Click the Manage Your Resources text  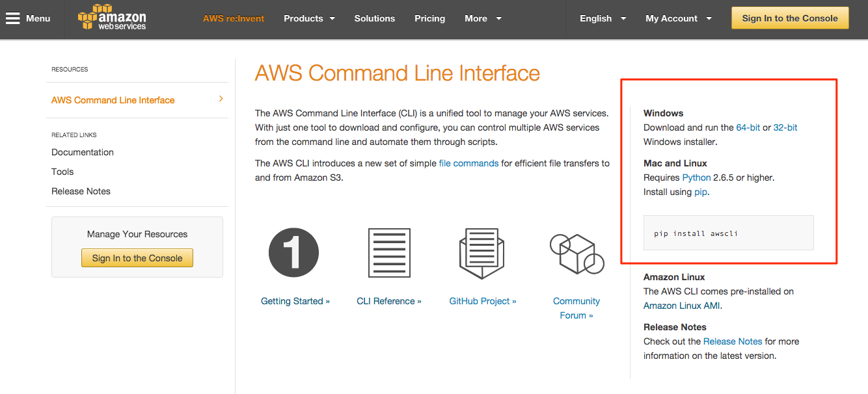[137, 234]
